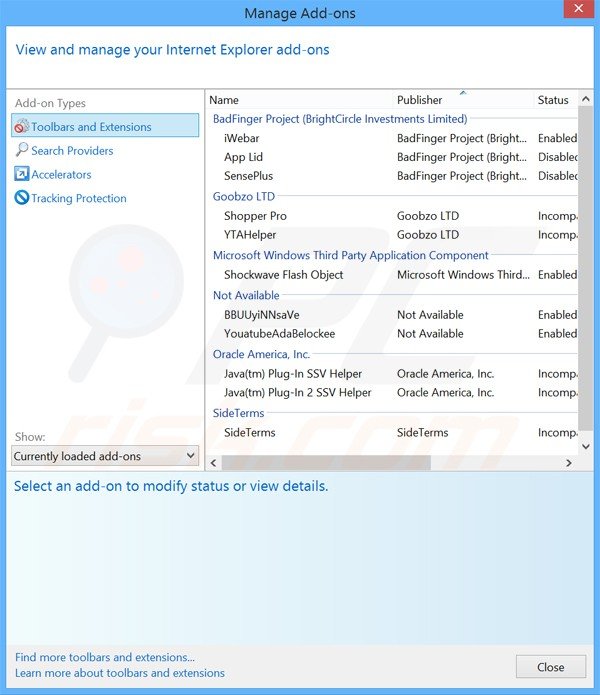Viewport: 600px width, 695px height.
Task: Select the YTAHelper add-on row
Action: click(392, 234)
